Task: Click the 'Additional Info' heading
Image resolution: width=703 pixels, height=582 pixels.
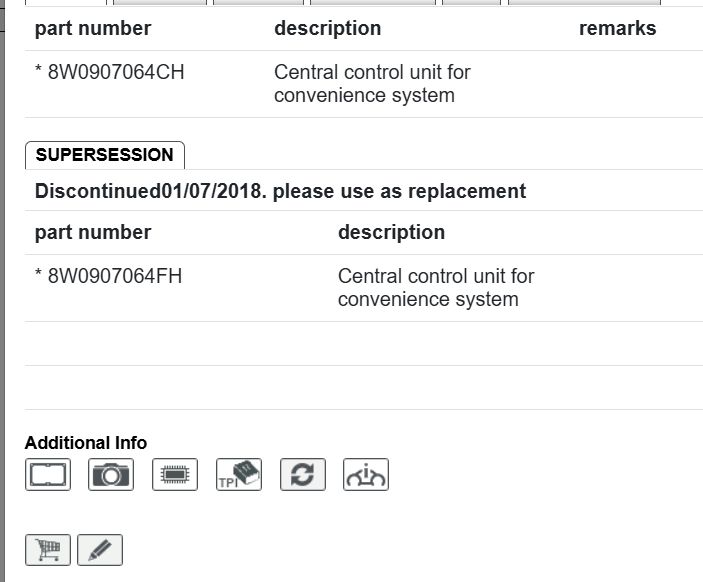Action: click(x=86, y=442)
